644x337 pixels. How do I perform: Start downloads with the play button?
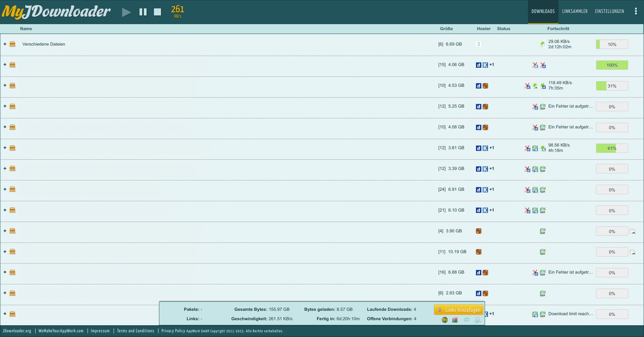click(x=126, y=12)
